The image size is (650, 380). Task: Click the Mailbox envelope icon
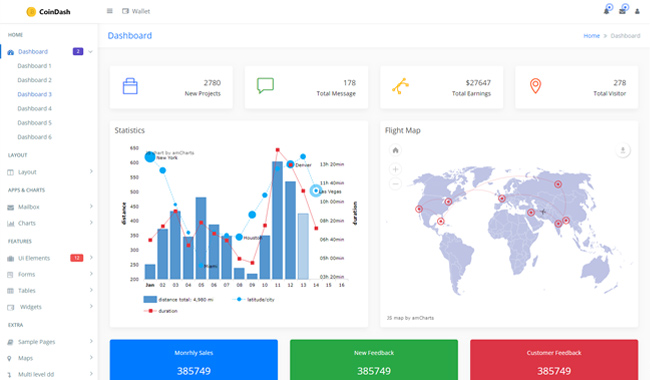click(x=10, y=207)
